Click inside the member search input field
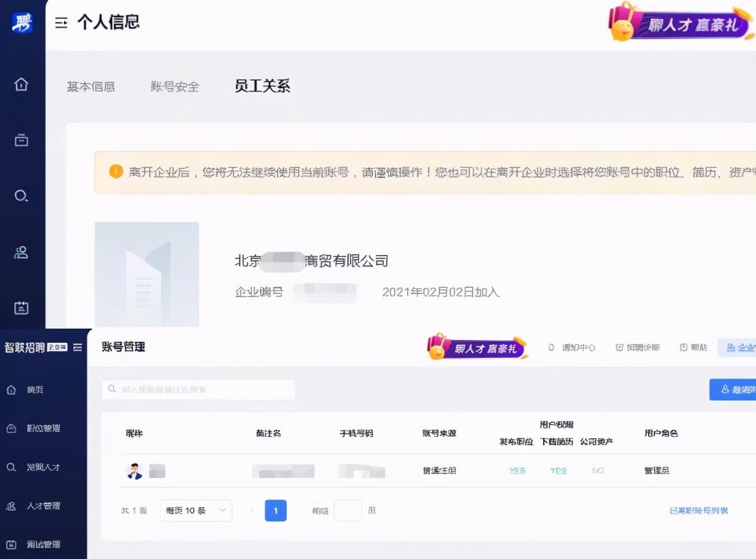The width and height of the screenshot is (756, 559). click(198, 389)
